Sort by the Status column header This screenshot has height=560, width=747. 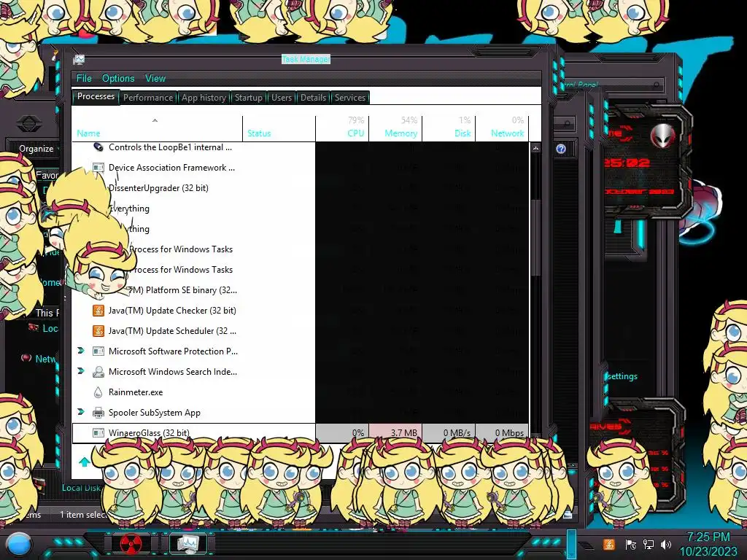point(279,128)
